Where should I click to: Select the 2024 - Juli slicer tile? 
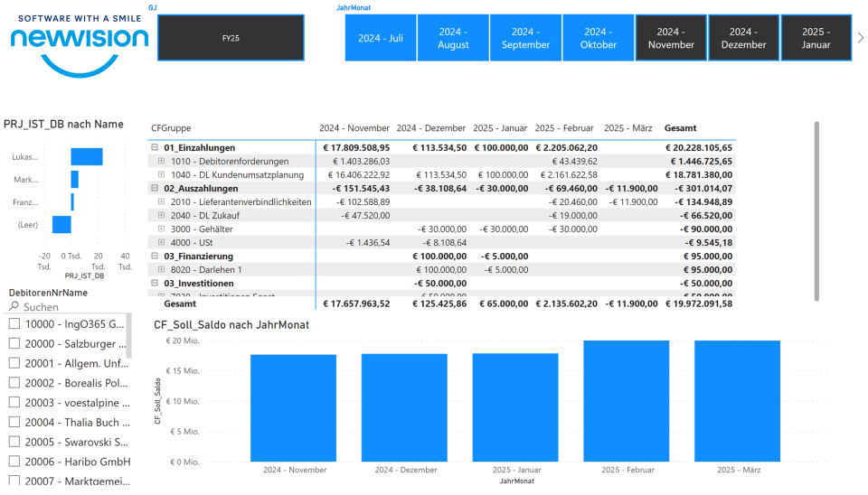[381, 38]
